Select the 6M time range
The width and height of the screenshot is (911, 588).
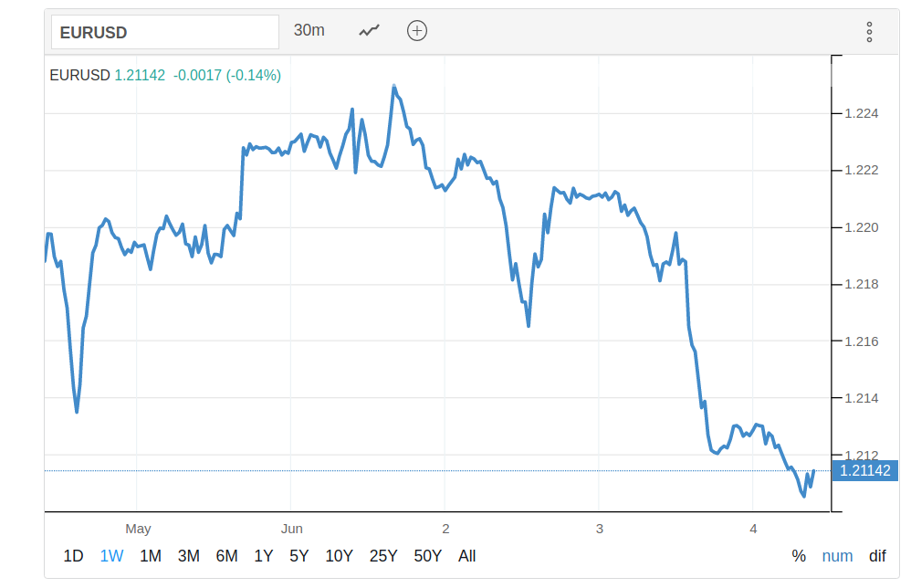click(226, 556)
